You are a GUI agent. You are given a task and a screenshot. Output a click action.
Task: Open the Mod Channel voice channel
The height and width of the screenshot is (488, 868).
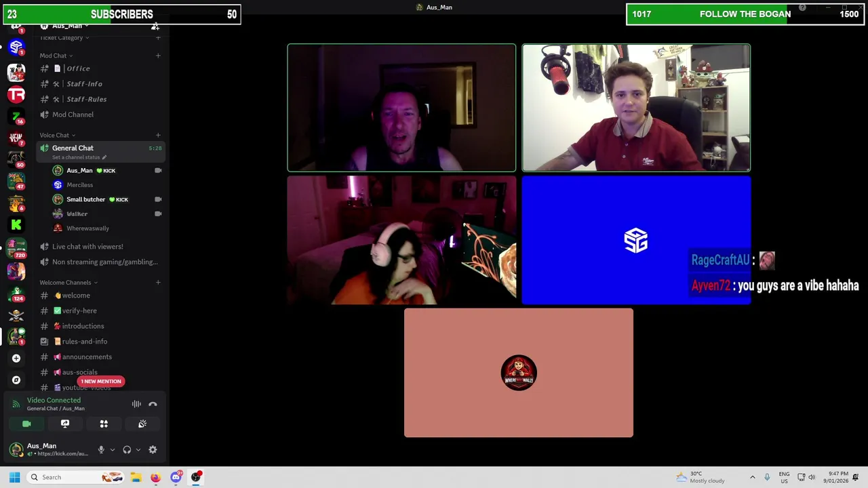(x=100, y=115)
